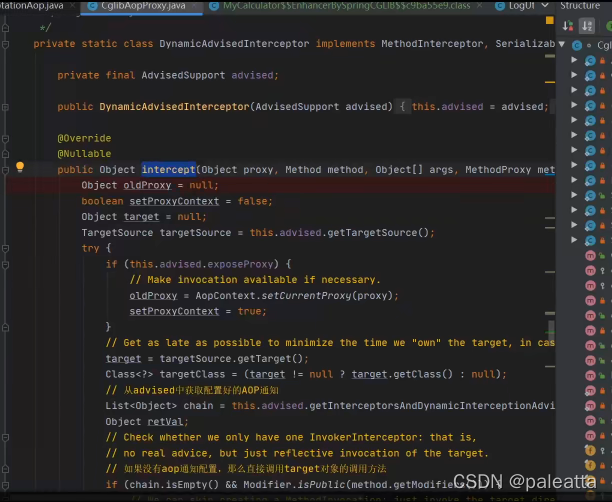Close the CglibAopProxy.java tab
Image resolution: width=612 pixels, height=502 pixels.
194,6
